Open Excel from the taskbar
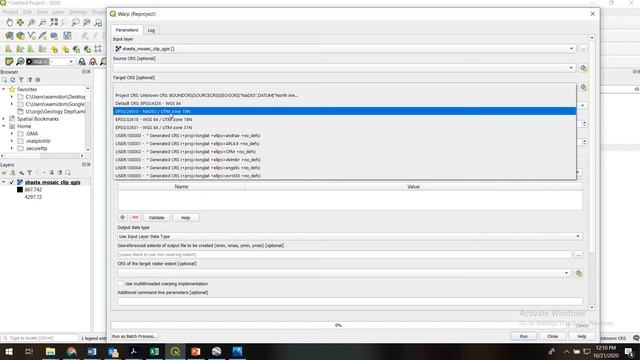Image resolution: width=640 pixels, height=360 pixels. [154, 351]
